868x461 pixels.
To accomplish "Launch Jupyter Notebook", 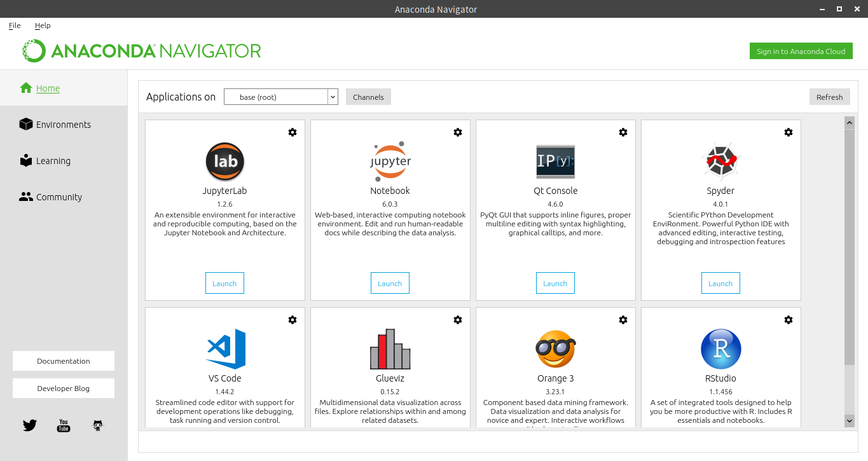I will click(390, 283).
